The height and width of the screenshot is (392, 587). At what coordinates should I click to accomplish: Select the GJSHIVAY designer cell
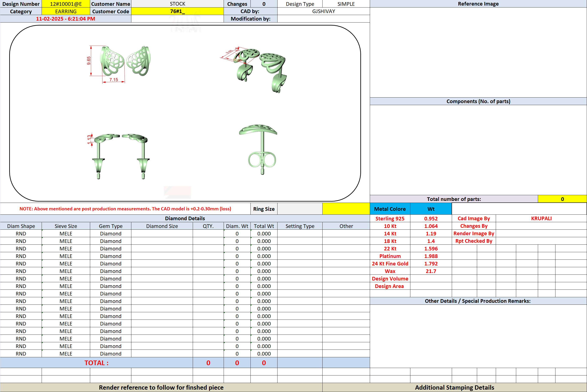click(323, 11)
